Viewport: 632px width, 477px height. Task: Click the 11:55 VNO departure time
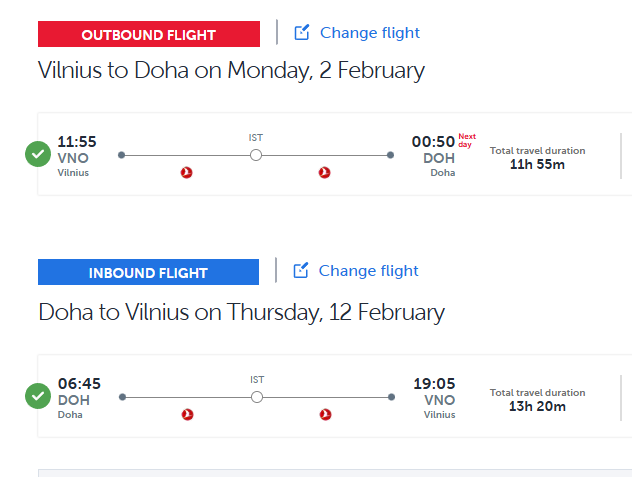[77, 142]
